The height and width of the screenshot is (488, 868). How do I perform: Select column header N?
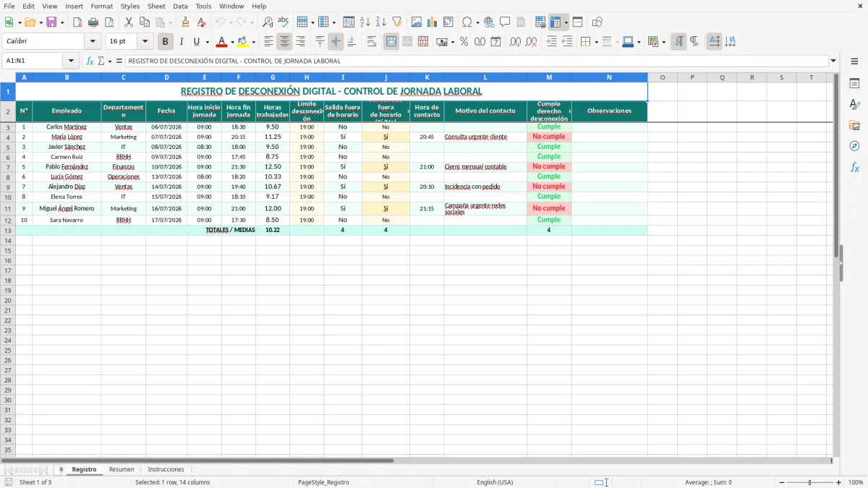tap(609, 77)
